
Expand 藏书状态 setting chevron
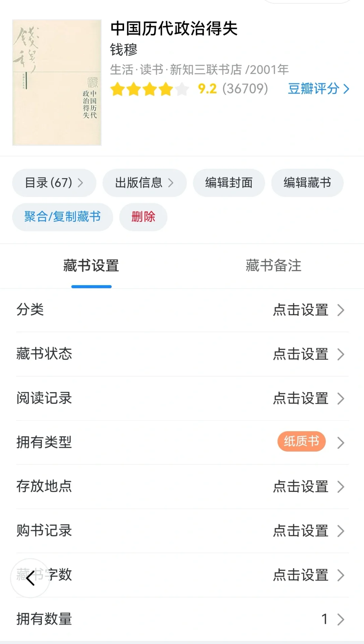(x=341, y=354)
